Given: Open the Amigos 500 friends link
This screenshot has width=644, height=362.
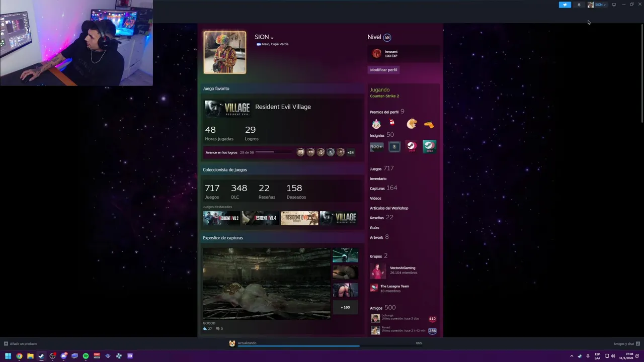Looking at the screenshot, I should [x=382, y=308].
